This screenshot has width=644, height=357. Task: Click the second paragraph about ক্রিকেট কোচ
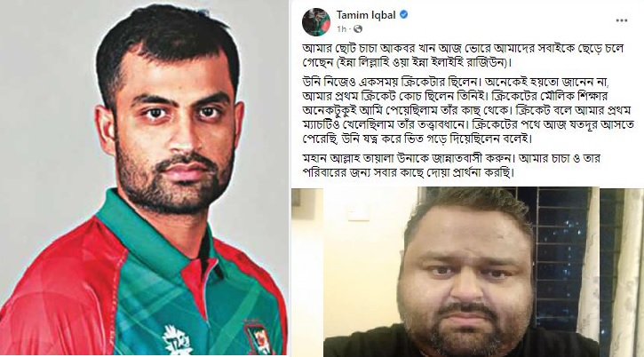[468, 110]
